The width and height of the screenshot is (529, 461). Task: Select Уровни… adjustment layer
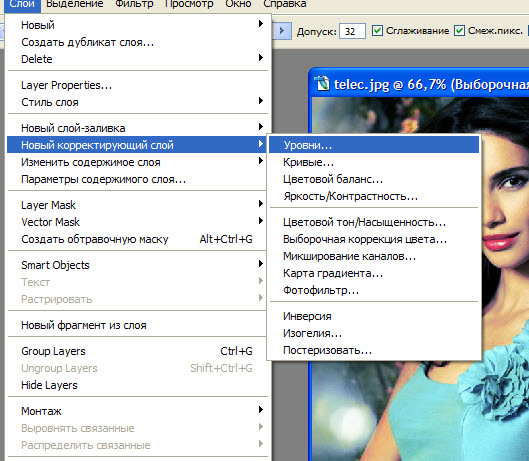click(x=374, y=145)
